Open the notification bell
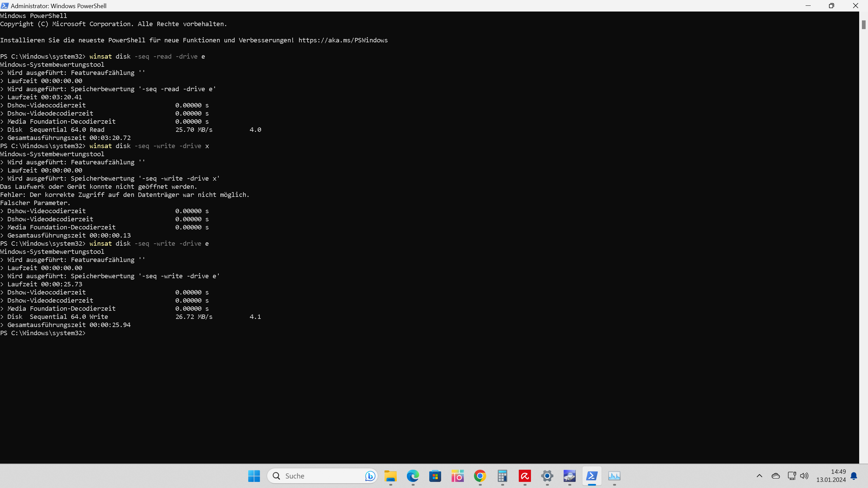Image resolution: width=868 pixels, height=488 pixels. 854,476
